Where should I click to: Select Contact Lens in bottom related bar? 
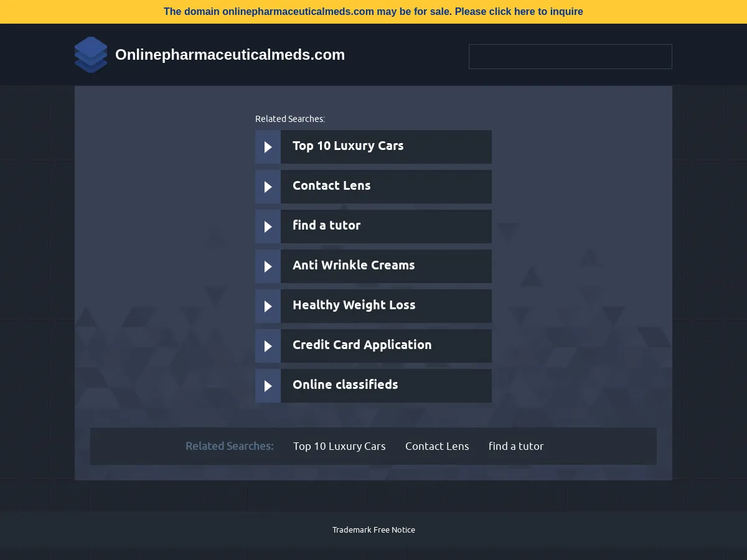[437, 446]
